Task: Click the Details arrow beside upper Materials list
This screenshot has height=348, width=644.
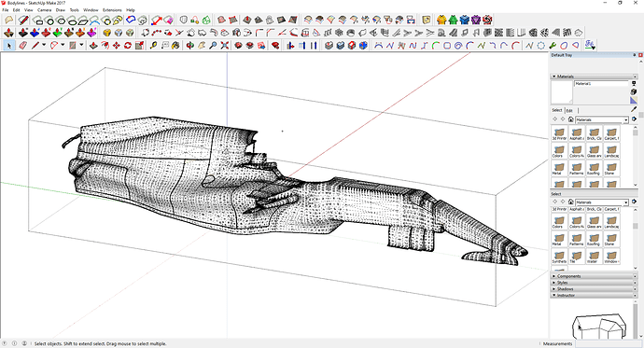Action: point(634,119)
